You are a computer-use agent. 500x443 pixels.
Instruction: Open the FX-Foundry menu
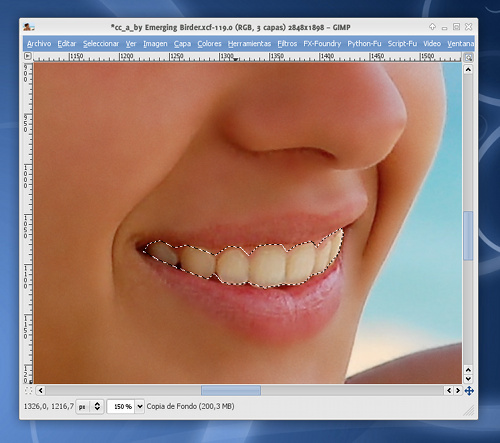click(x=322, y=44)
